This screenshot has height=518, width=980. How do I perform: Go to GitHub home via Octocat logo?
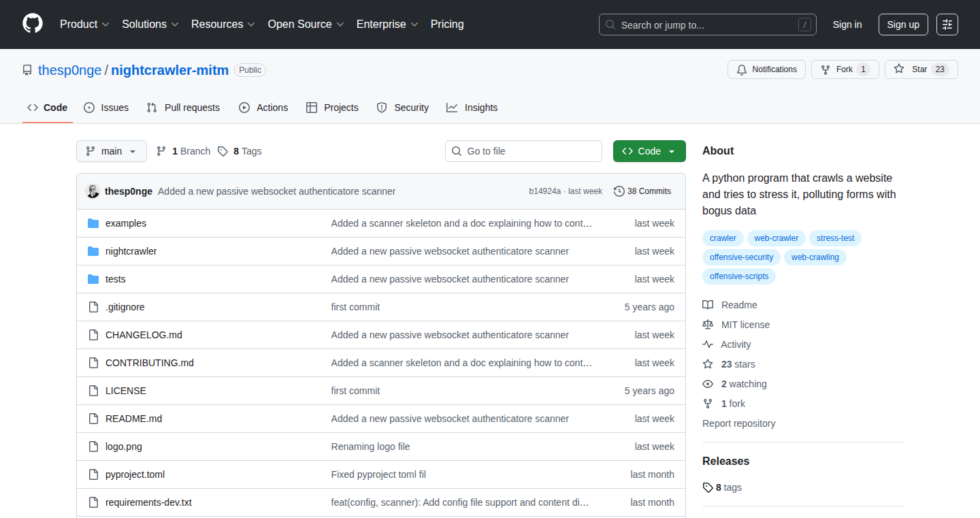click(x=33, y=25)
